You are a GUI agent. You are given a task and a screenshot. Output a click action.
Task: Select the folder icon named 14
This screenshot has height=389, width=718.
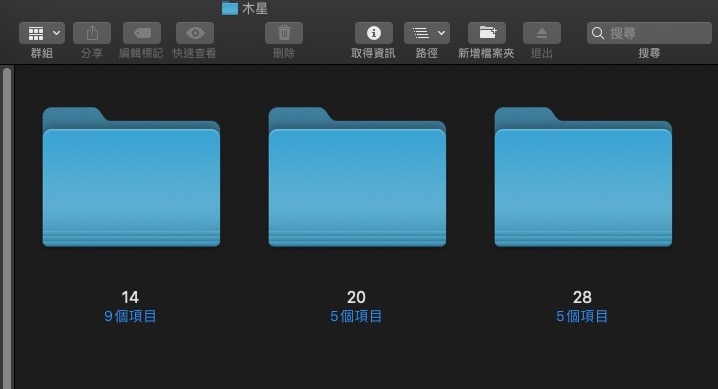(x=131, y=177)
